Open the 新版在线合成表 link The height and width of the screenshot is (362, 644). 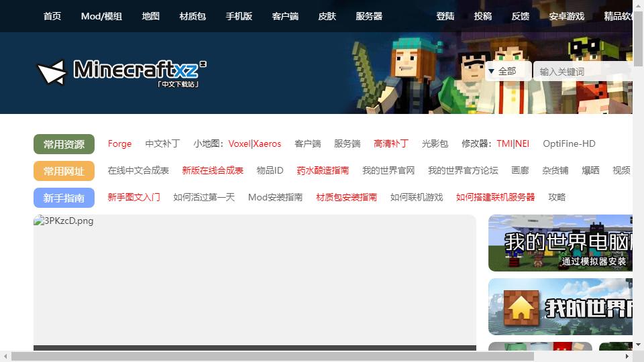(213, 170)
